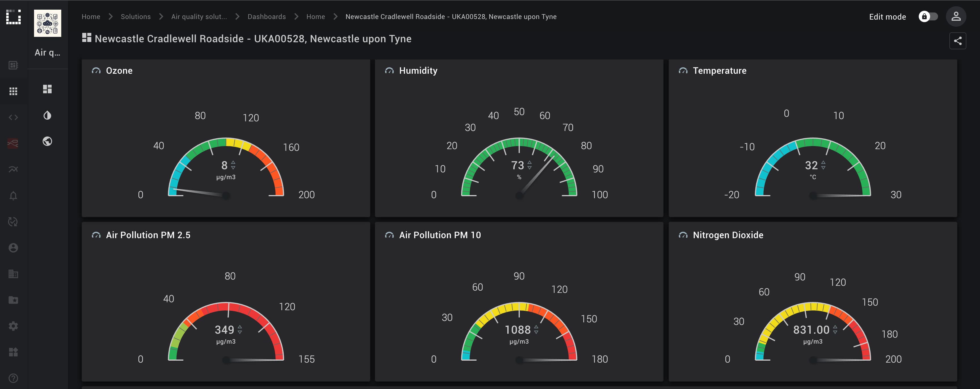Click the Temperature widget title
This screenshot has height=389, width=980.
click(719, 71)
